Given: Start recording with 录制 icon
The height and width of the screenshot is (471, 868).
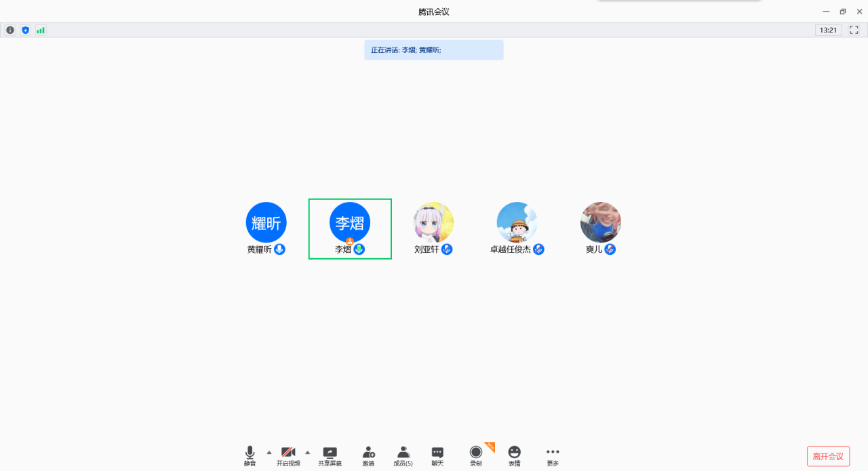Looking at the screenshot, I should pos(476,455).
